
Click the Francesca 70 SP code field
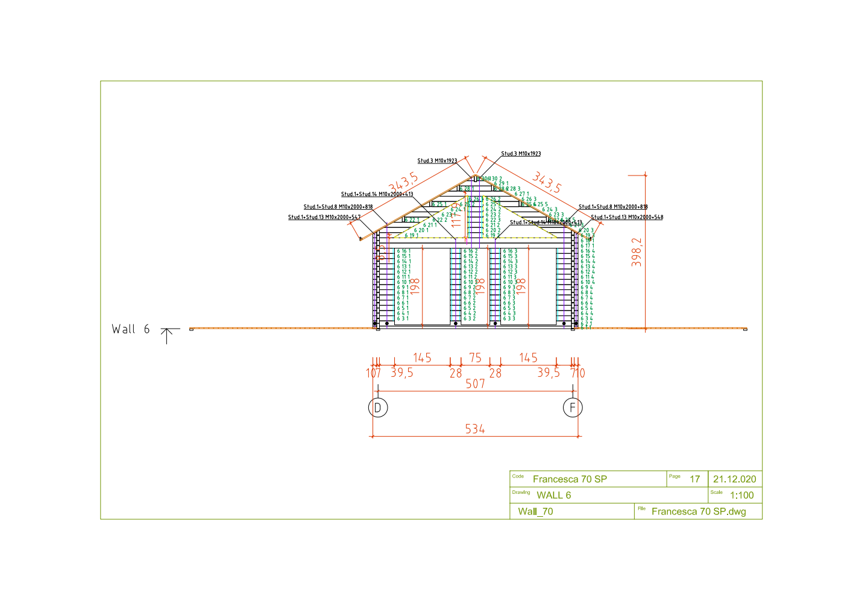(x=570, y=479)
